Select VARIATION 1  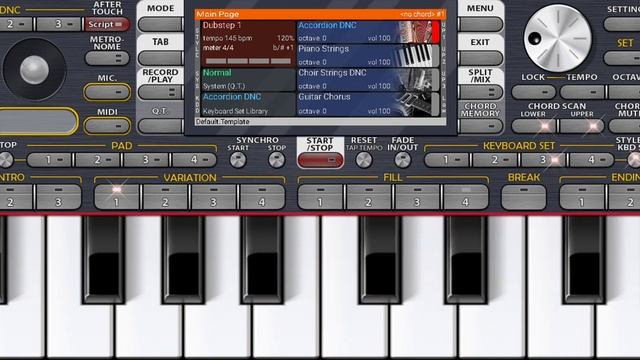[x=117, y=198]
